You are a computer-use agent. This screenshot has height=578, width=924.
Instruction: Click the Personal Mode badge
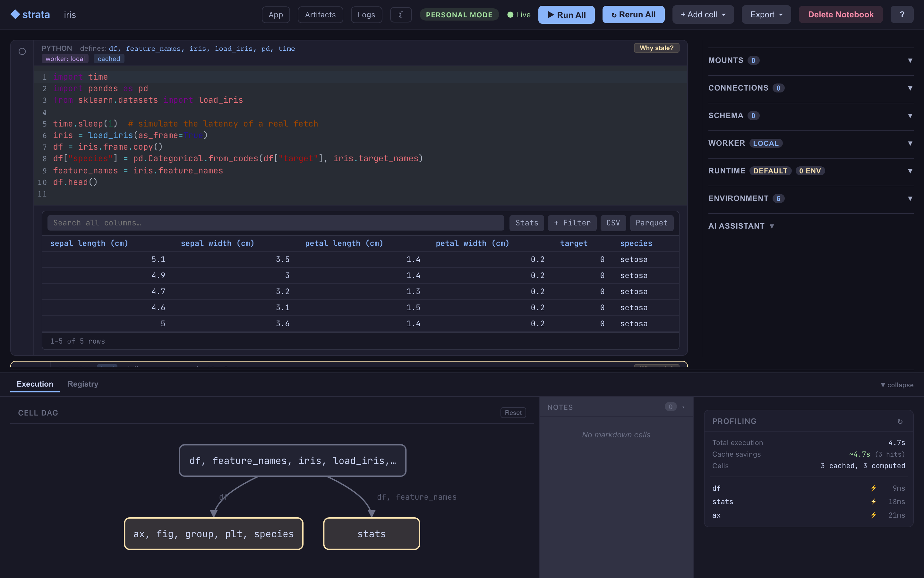click(x=459, y=14)
